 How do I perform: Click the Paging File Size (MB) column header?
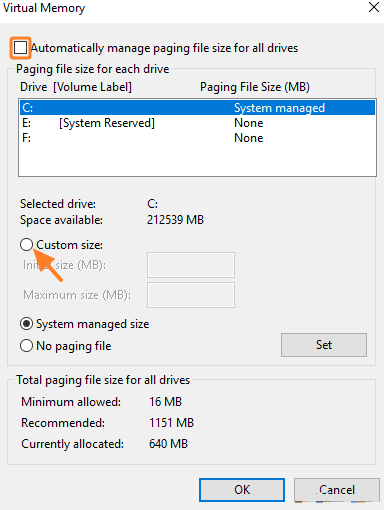255,87
